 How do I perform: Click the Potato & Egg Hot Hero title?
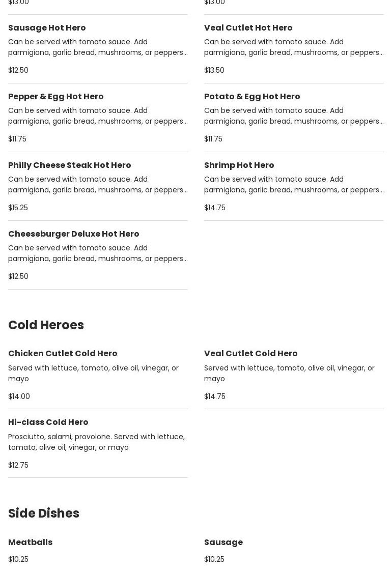coord(252,96)
